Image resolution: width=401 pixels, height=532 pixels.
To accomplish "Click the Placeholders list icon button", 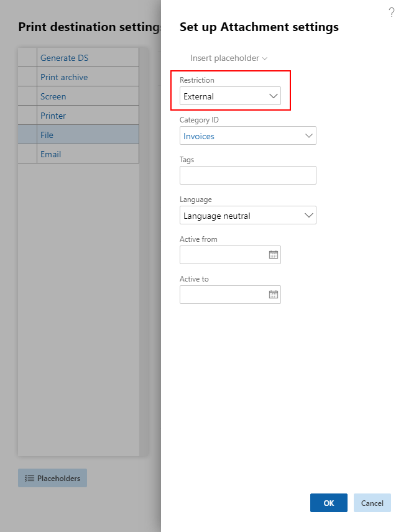I will click(53, 478).
